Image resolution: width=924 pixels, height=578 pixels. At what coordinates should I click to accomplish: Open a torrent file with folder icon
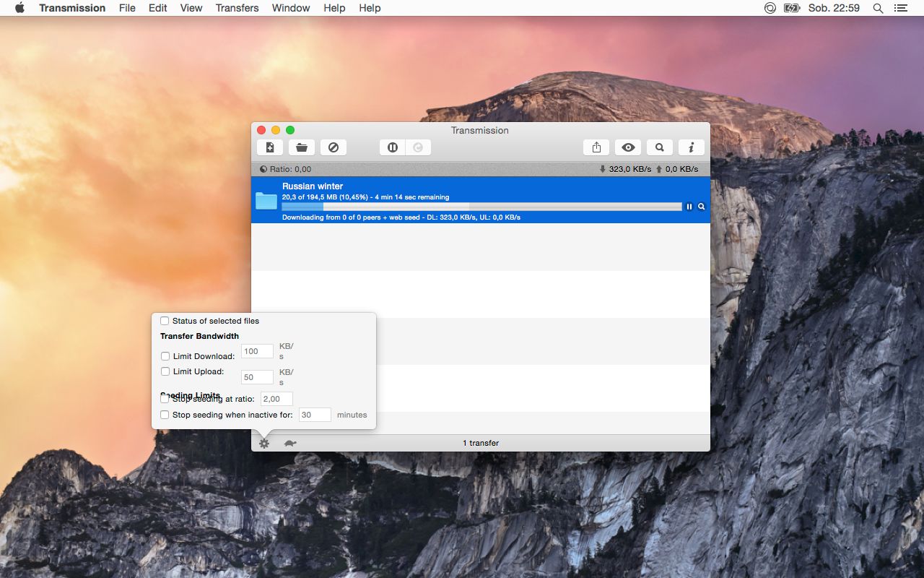[302, 147]
